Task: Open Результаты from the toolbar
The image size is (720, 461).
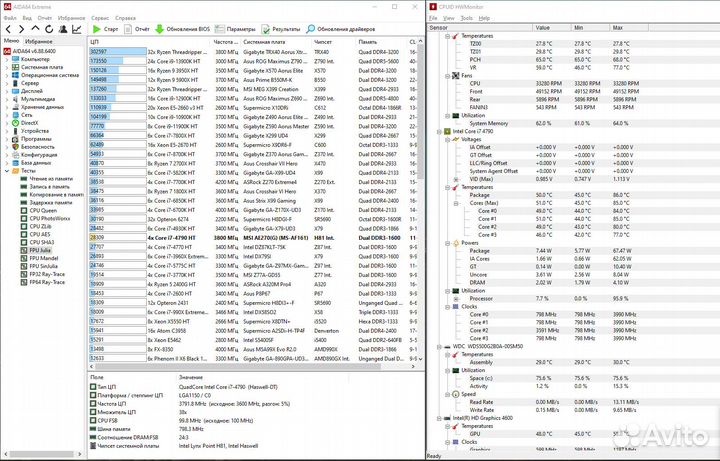Action: click(281, 29)
